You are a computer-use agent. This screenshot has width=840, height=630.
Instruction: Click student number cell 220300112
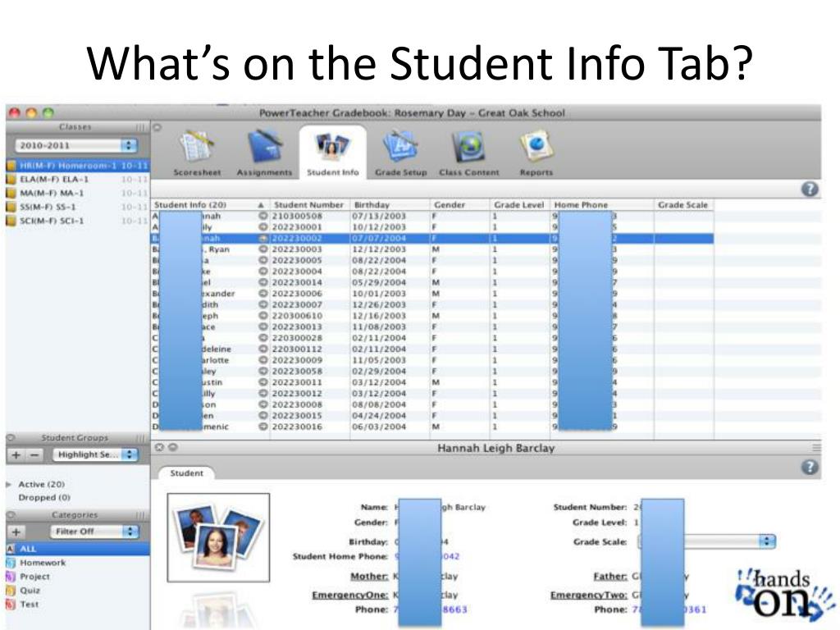point(297,349)
